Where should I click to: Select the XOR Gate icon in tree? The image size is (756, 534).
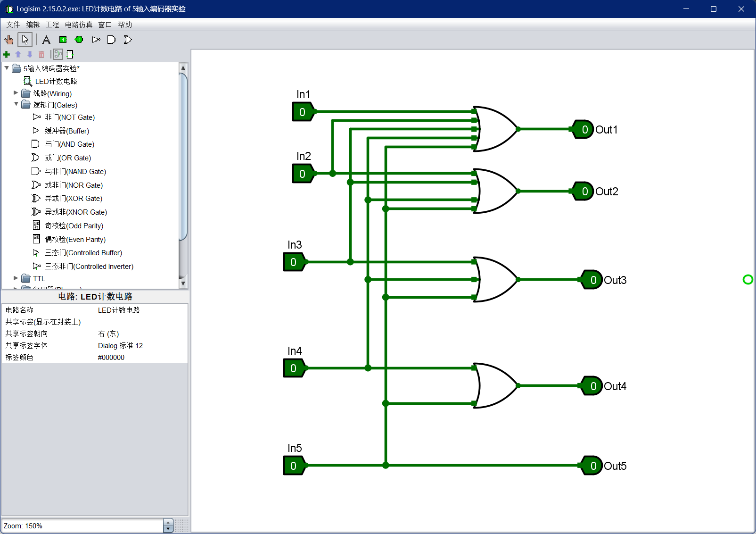click(x=36, y=198)
